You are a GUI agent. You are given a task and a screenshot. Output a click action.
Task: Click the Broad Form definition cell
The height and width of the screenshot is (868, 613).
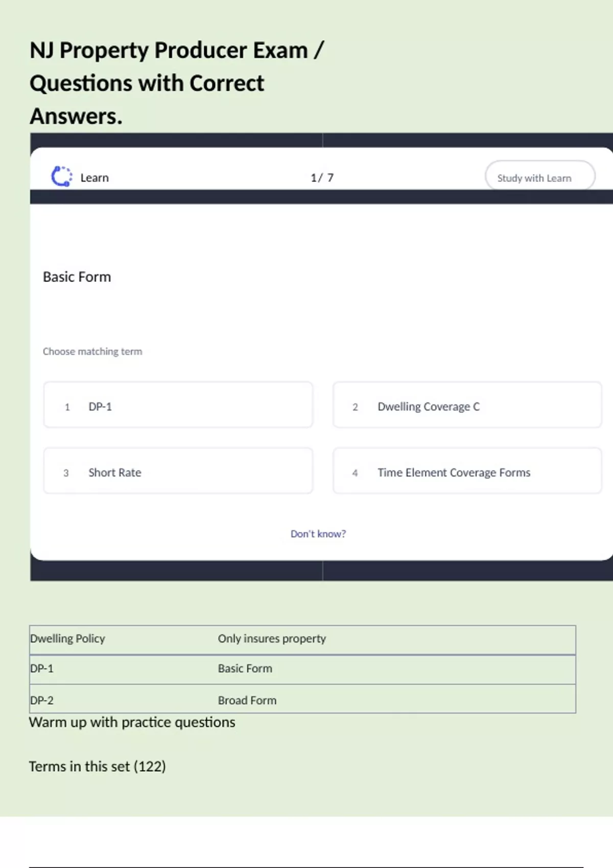pyautogui.click(x=247, y=701)
